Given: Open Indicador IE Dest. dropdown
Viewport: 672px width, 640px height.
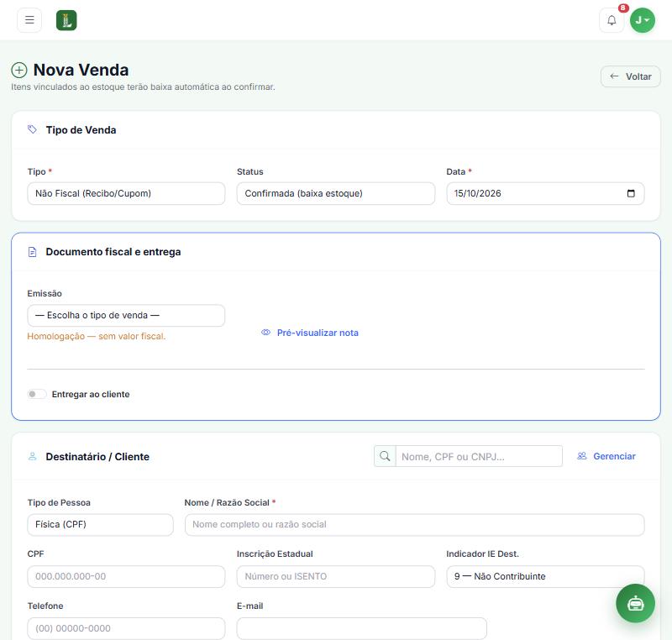Looking at the screenshot, I should (x=545, y=576).
